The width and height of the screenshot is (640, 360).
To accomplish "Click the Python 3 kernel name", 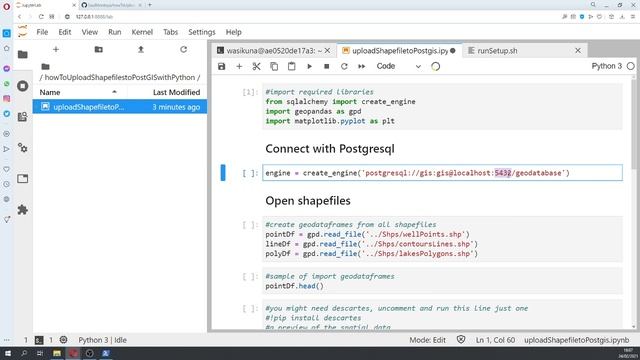I will click(x=607, y=66).
